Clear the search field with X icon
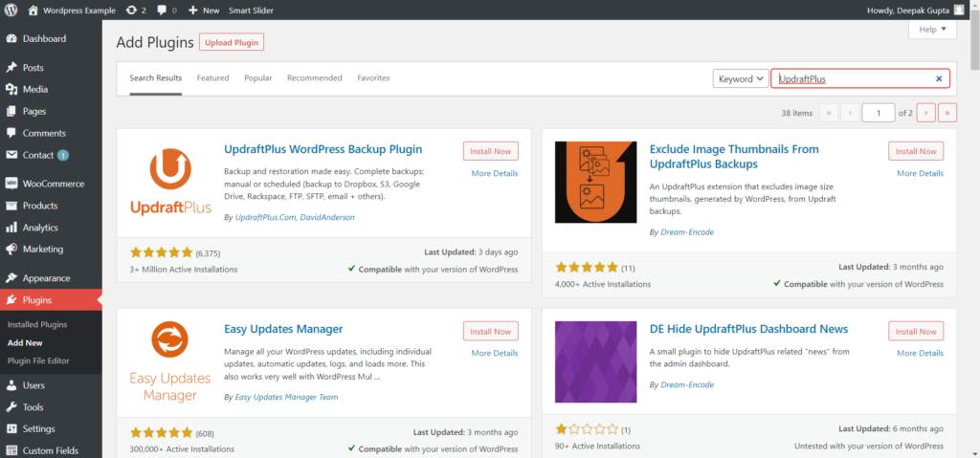 point(939,78)
